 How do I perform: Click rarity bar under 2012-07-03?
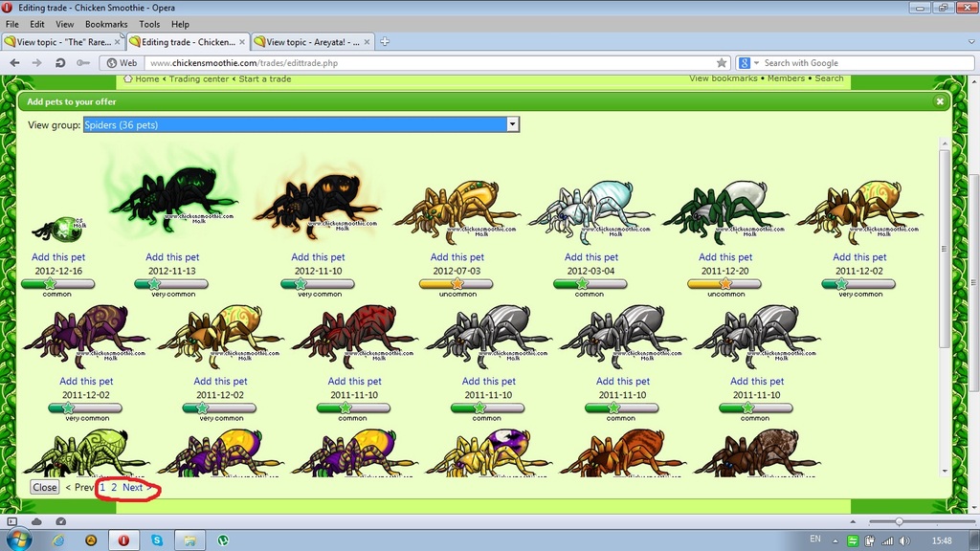click(x=457, y=284)
